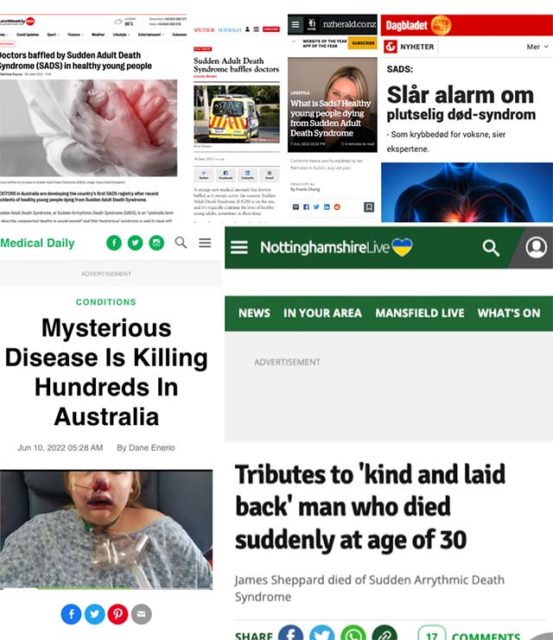This screenshot has width=553, height=640.
Task: Select the NEWS tab on NottinghamshireLive
Action: point(254,313)
